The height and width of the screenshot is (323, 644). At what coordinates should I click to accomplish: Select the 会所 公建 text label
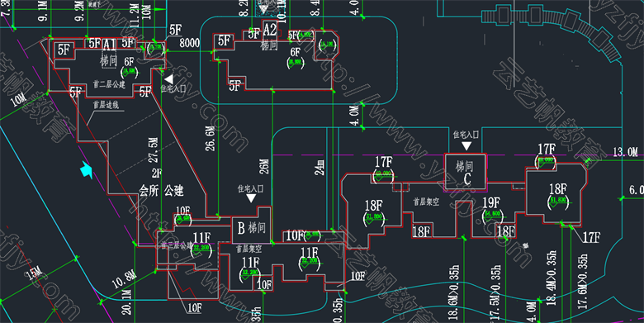[x=161, y=191]
